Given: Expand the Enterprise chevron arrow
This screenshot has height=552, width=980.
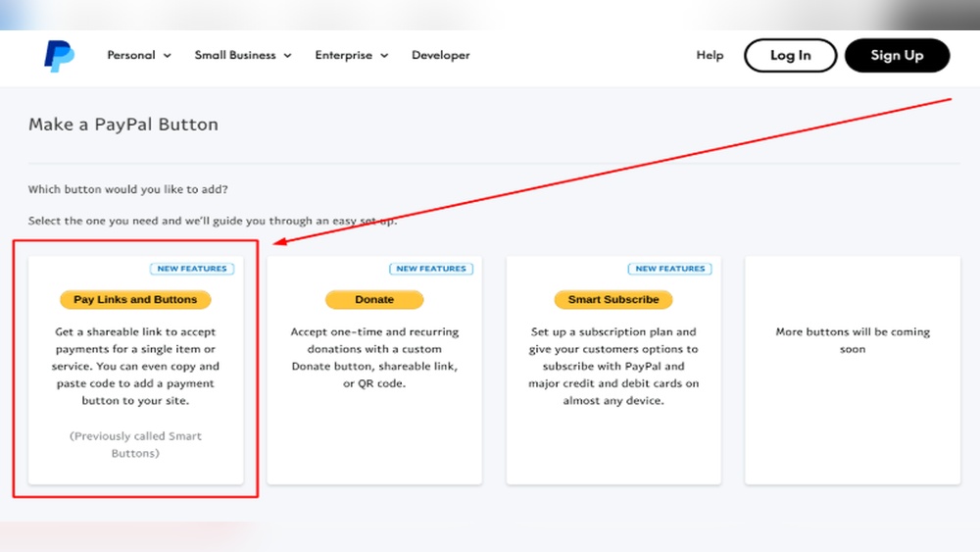Looking at the screenshot, I should [x=384, y=56].
